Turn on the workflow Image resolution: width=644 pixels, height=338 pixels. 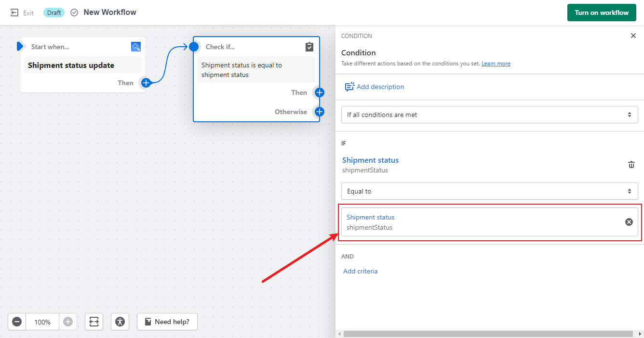click(x=602, y=13)
